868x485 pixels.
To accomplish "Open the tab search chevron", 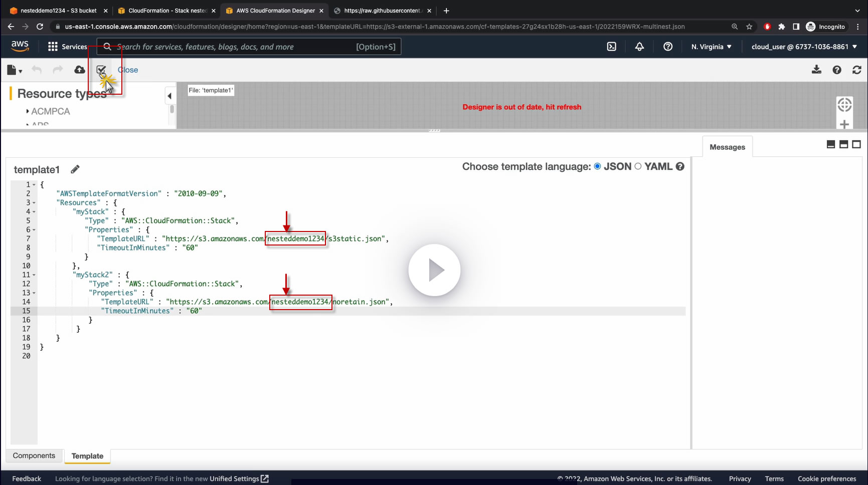I will (857, 11).
